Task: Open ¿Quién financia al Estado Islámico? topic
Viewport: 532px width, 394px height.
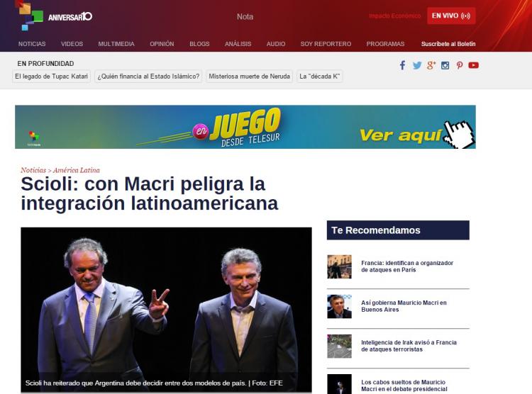Action: pyautogui.click(x=149, y=77)
